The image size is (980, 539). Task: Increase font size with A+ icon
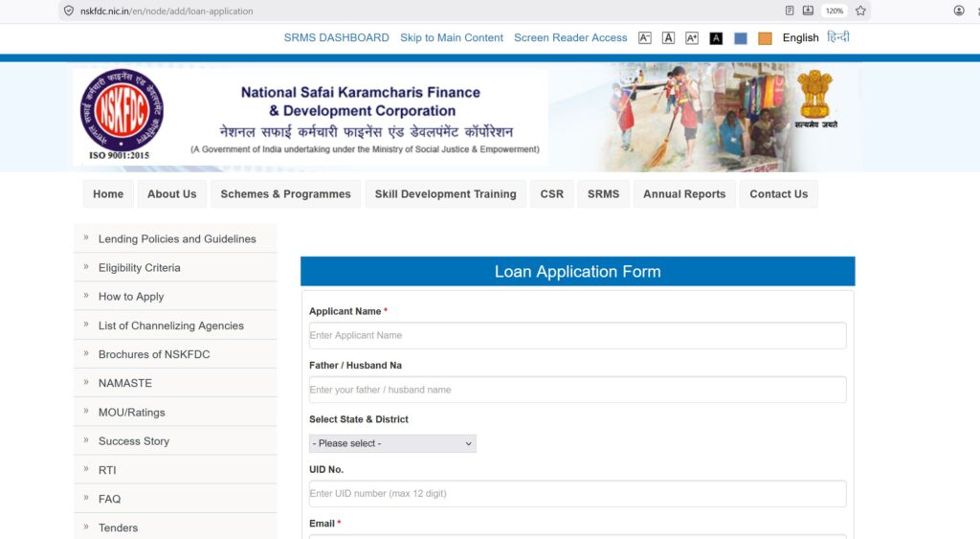click(x=692, y=38)
